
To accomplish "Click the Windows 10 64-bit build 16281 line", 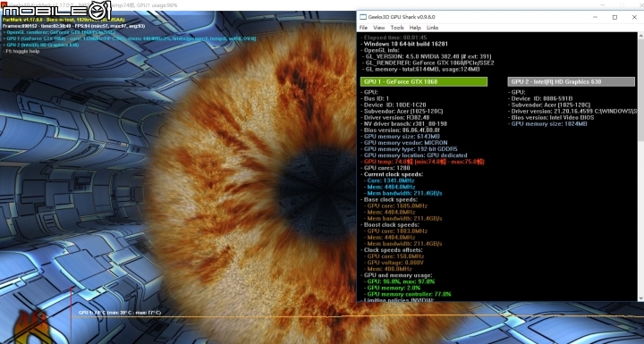I will [404, 44].
